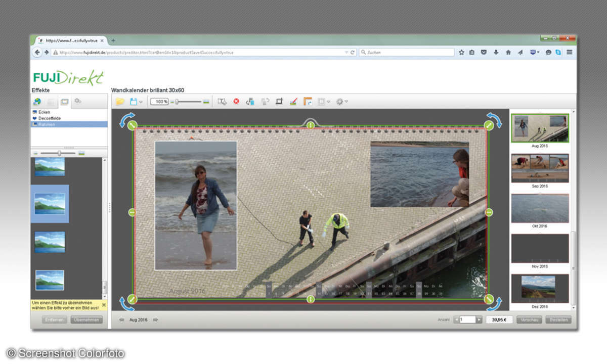Click the red delete icon in toolbar
The image size is (607, 364).
236,102
